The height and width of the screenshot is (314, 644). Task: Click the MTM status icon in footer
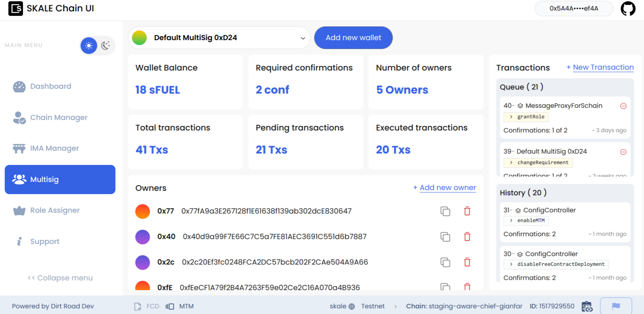(x=170, y=306)
